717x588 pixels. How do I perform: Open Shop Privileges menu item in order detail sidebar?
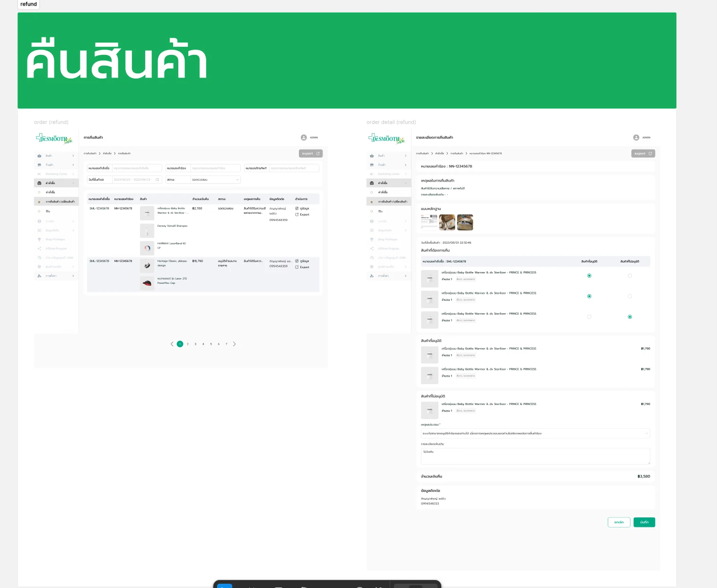[x=389, y=239]
